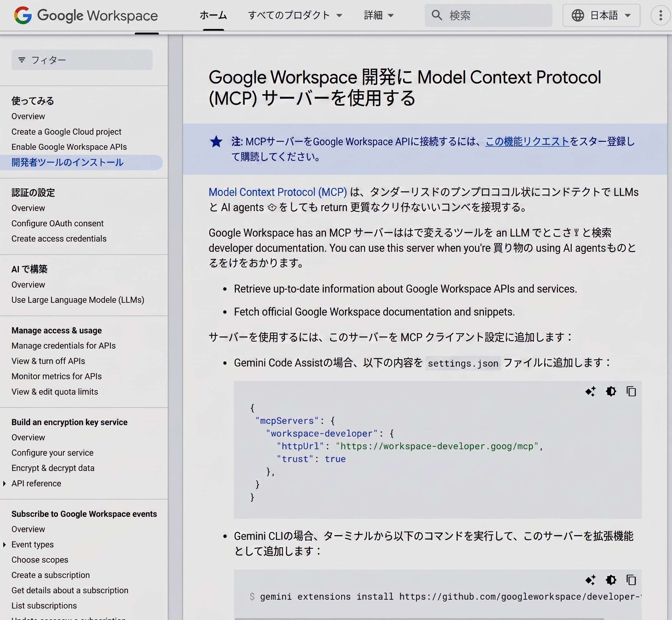Screen dimensions: 672x620
Task: Open Manage credentials for APIs
Action: tap(63, 346)
